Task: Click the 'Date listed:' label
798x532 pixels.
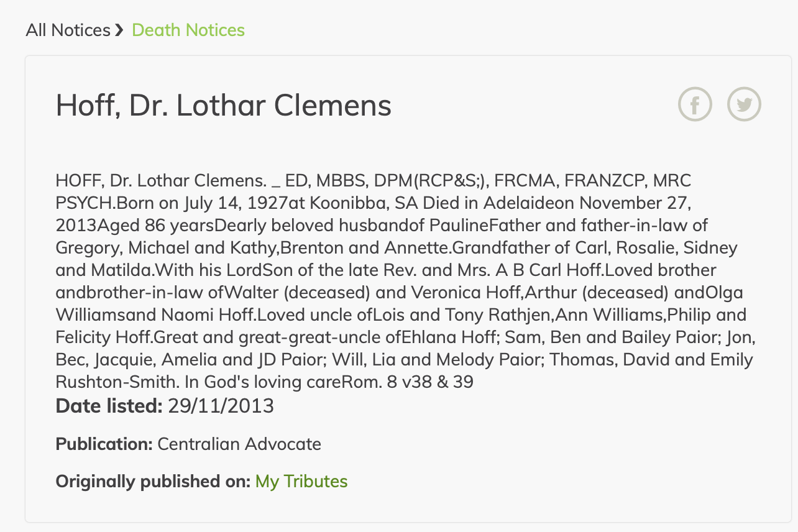Action: [109, 406]
